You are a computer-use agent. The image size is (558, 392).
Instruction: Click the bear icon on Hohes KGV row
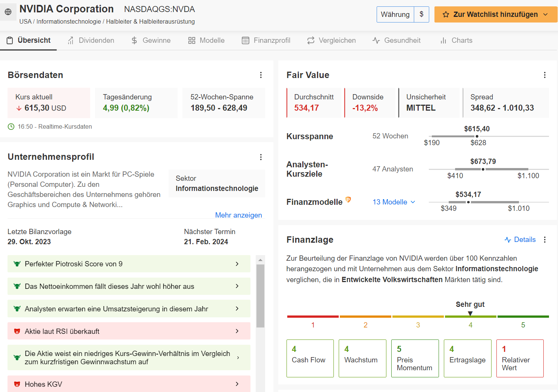[x=17, y=384]
